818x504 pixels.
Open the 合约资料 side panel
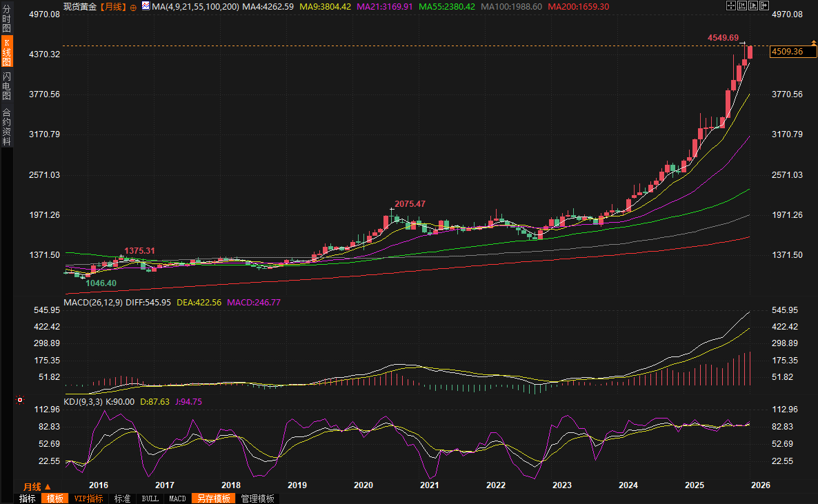(6, 127)
